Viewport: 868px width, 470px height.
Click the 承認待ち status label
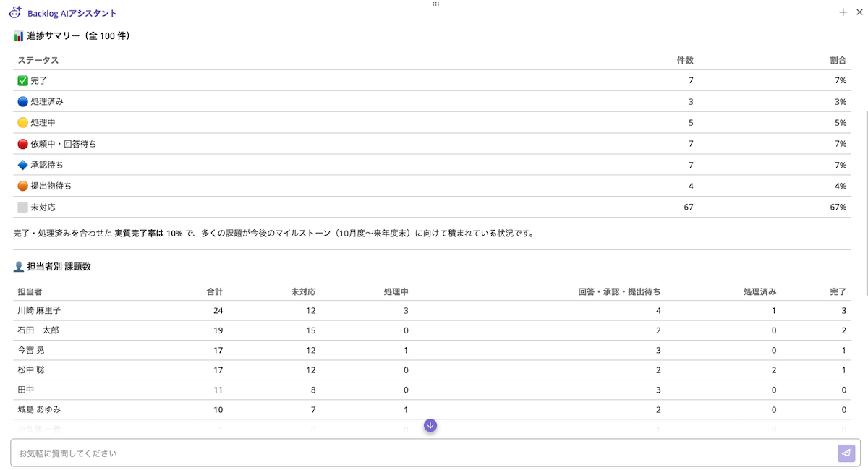(47, 165)
